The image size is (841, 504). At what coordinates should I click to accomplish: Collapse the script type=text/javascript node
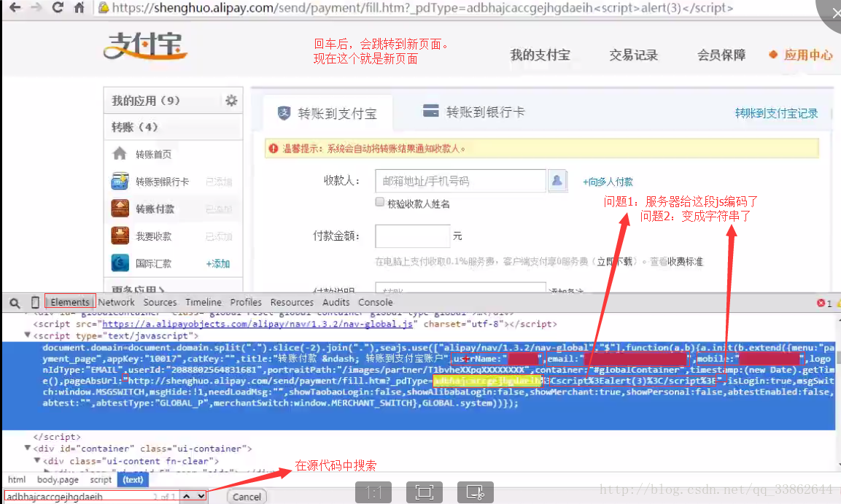point(28,335)
